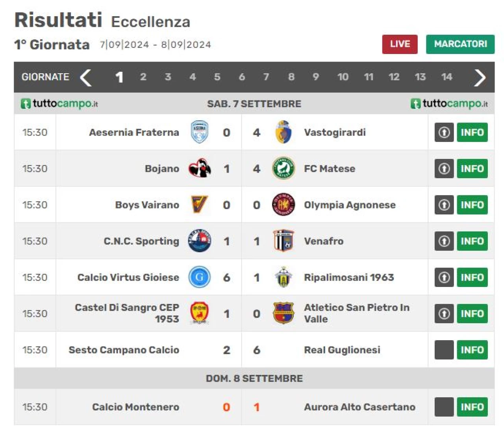Open upload icon for Boys Vairano match
This screenshot has height=432, width=504.
(444, 205)
